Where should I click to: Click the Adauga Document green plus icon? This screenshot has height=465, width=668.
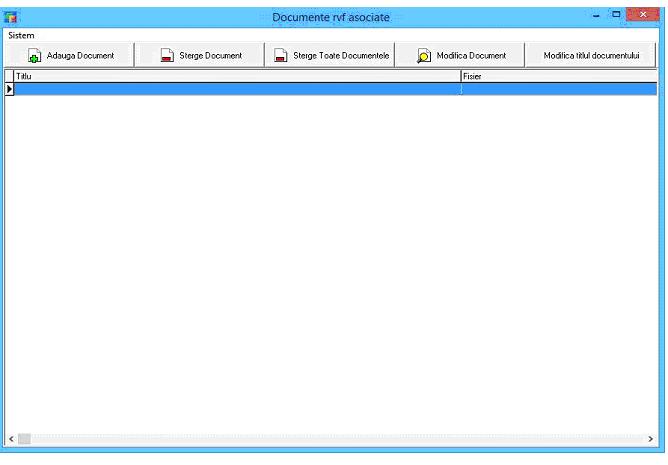[34, 56]
